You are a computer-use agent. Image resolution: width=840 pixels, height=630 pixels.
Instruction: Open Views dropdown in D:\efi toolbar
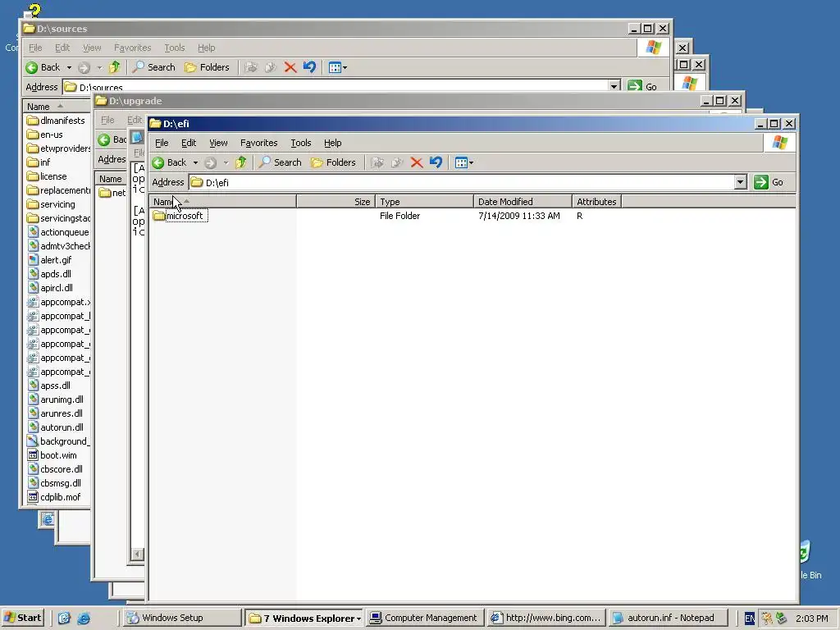click(464, 162)
